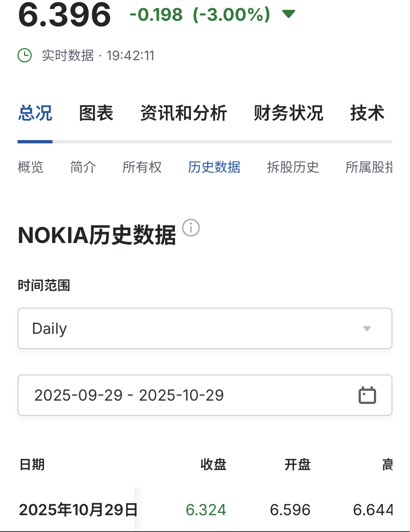Click the 开盘 column header
The width and height of the screenshot is (410, 532).
tap(297, 464)
